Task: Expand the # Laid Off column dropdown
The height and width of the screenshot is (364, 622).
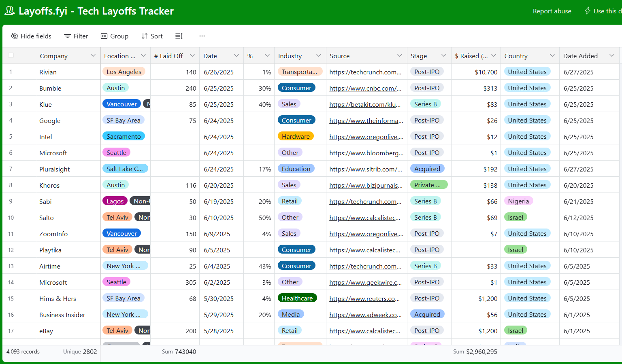Action: coord(192,56)
